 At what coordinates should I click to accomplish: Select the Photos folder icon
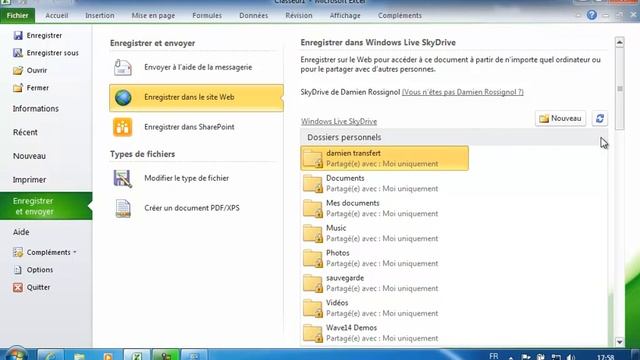313,258
